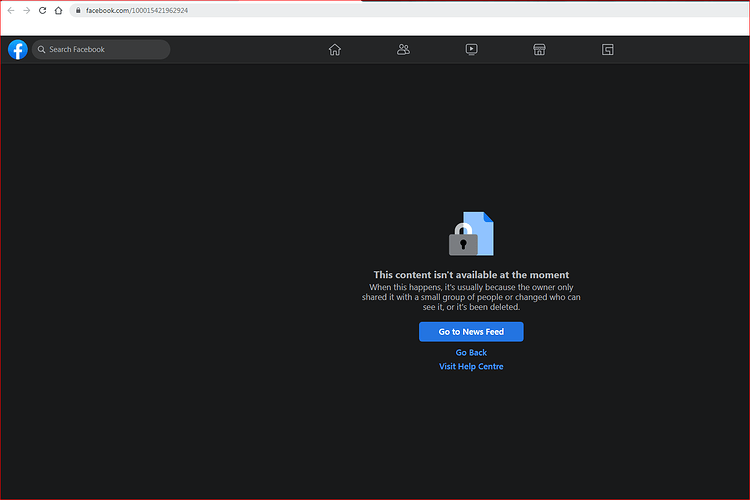This screenshot has height=500, width=750.
Task: Click 'This content isn't available at the moment' heading
Action: pyautogui.click(x=471, y=275)
